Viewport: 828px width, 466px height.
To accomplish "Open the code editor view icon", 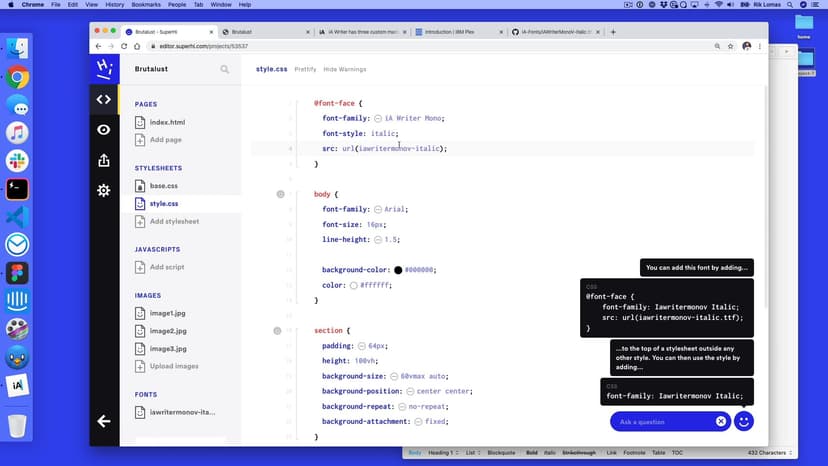I will point(104,99).
